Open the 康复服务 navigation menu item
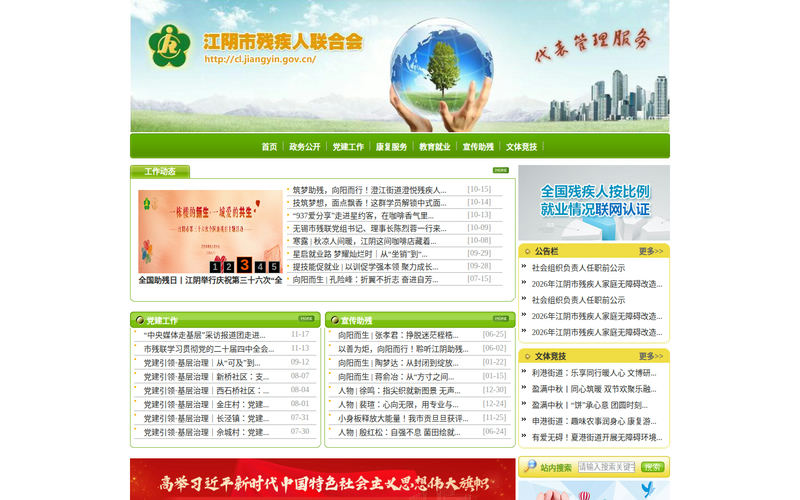800x500 pixels. click(391, 147)
